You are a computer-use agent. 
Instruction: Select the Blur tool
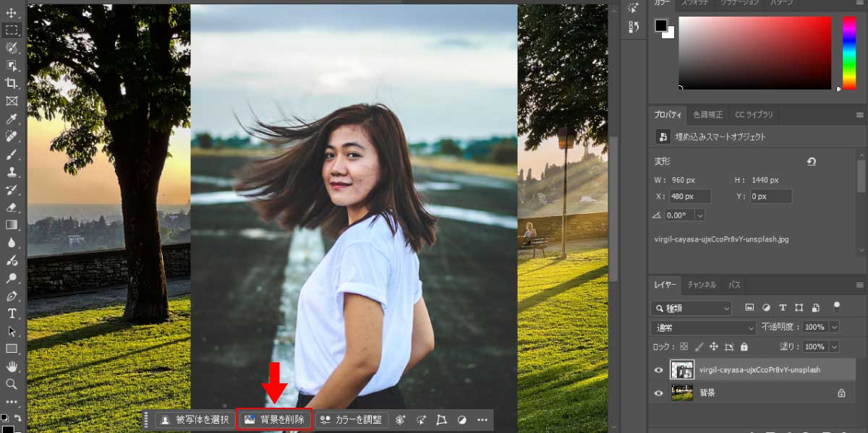click(x=12, y=243)
